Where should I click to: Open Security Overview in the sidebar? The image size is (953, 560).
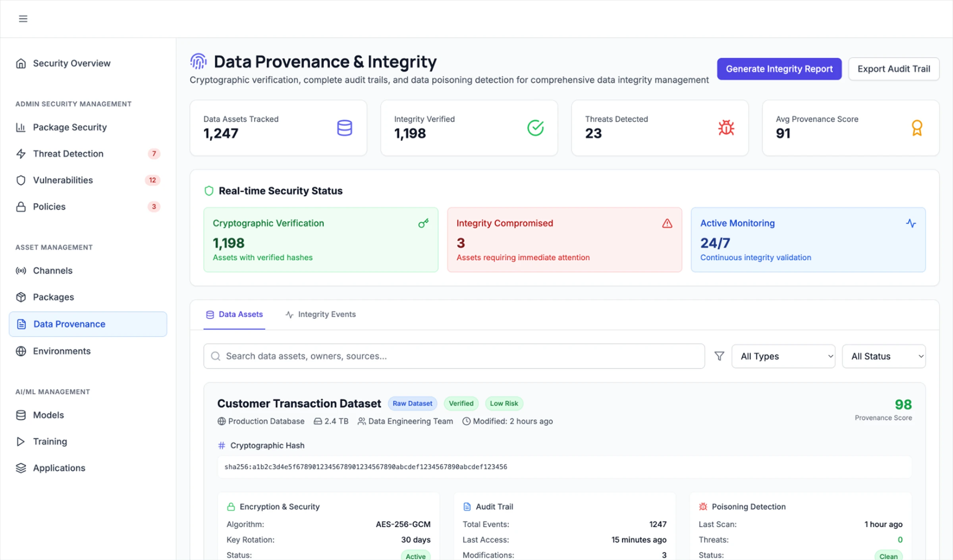pyautogui.click(x=88, y=64)
